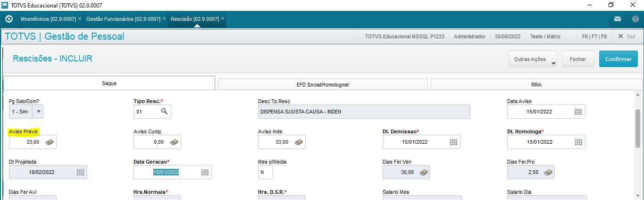Click the Mes p/Media field
The width and height of the screenshot is (644, 200).
[x=266, y=172]
